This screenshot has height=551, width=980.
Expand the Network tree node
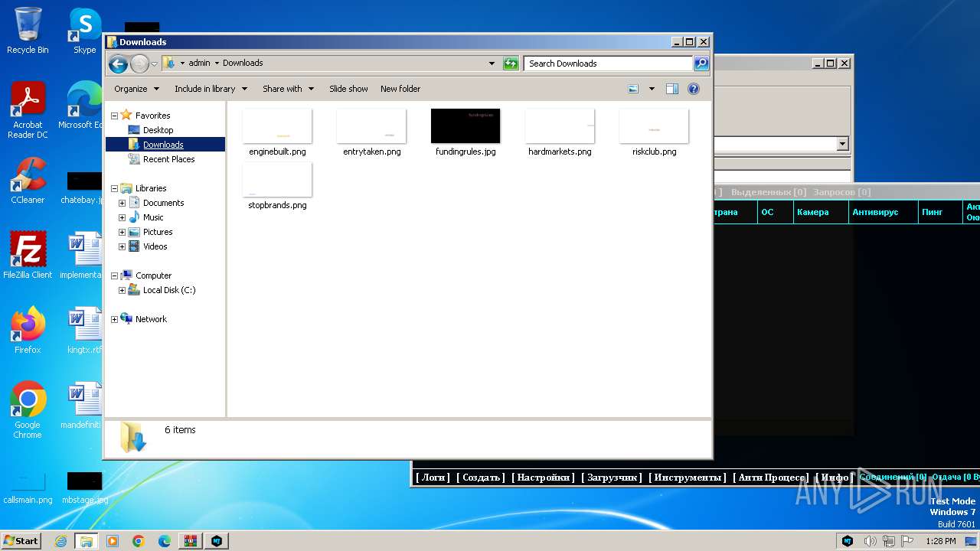click(114, 319)
